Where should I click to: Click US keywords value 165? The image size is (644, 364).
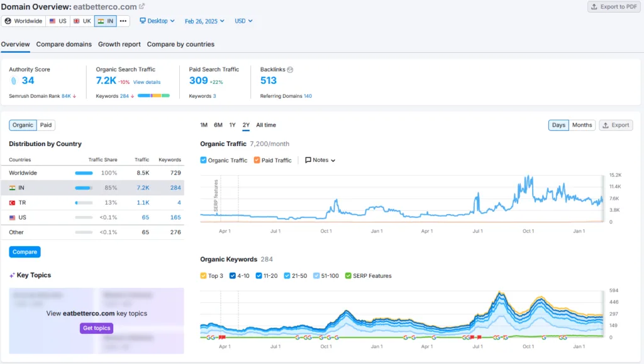(175, 217)
